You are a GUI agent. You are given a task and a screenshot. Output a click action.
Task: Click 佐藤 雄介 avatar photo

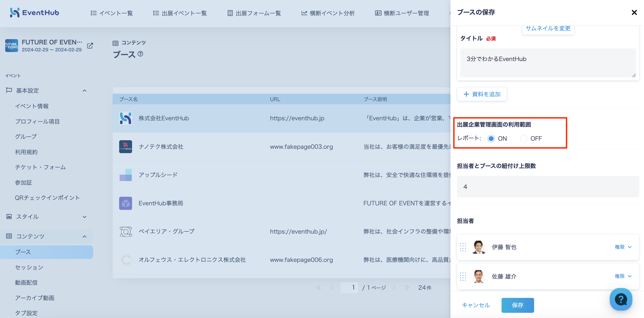[x=478, y=277]
